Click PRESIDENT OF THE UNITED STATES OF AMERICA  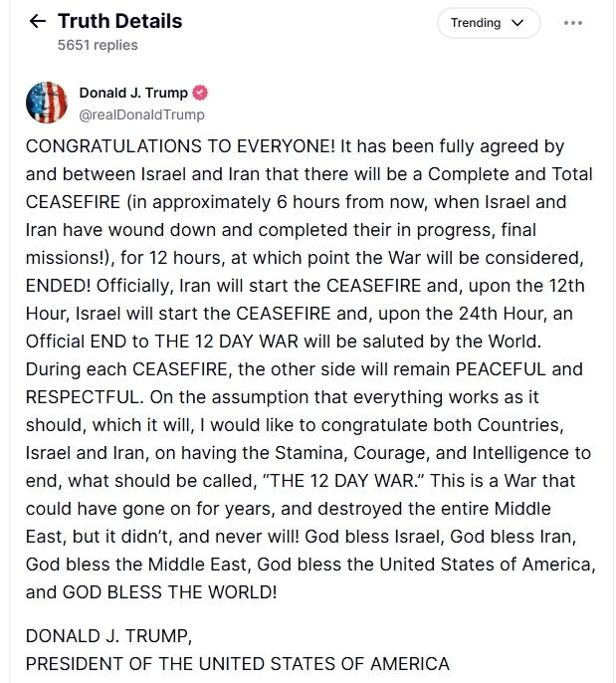[237, 664]
